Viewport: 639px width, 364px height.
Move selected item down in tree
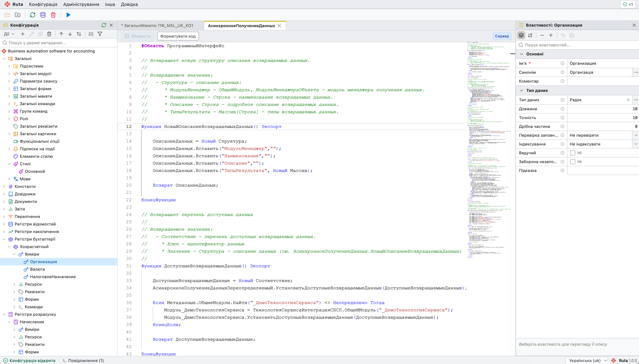coord(70,34)
